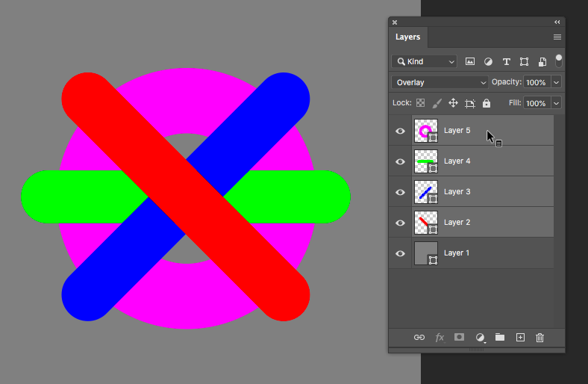Create new fill or adjustment layer
Viewport: 588px width, 384px height.
tap(481, 338)
